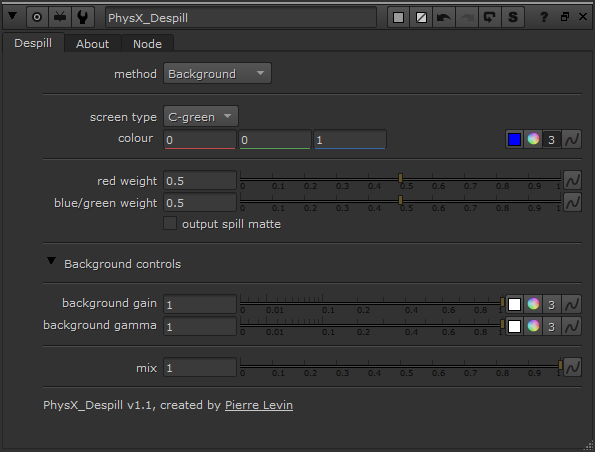Image resolution: width=595 pixels, height=452 pixels.
Task: Open the method Background dropdown
Action: click(x=217, y=74)
